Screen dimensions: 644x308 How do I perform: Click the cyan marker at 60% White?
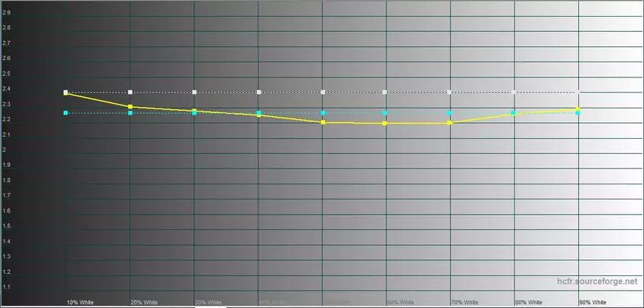[386, 113]
